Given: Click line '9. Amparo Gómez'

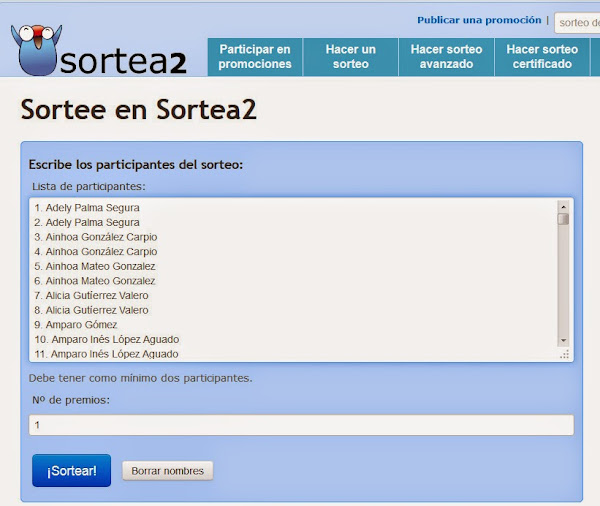Looking at the screenshot, I should 75,325.
